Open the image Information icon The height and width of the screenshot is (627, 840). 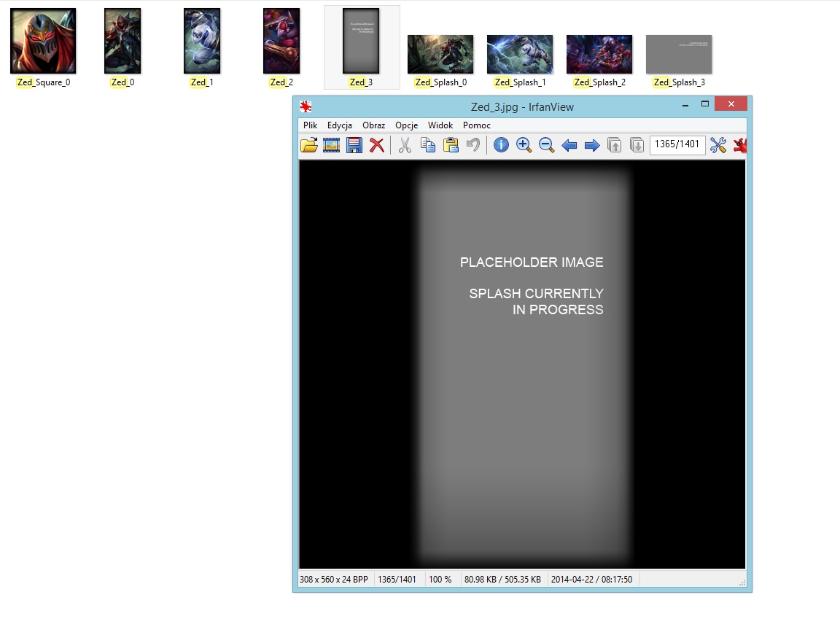(501, 145)
